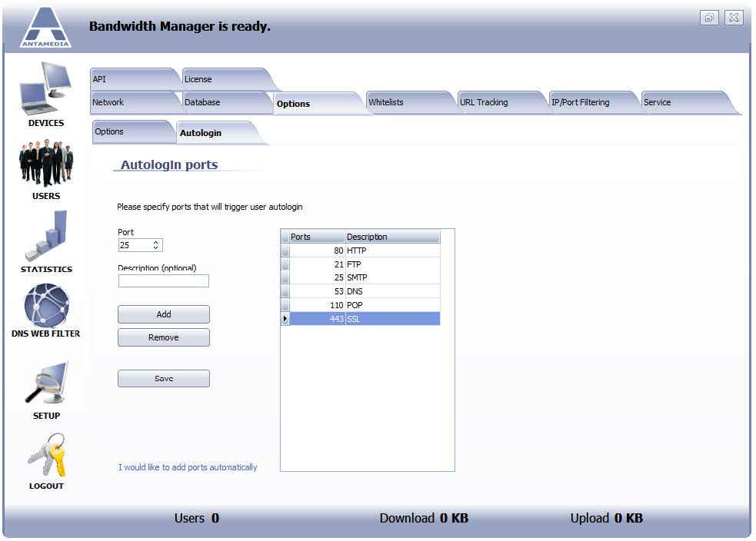Click the Upload 0 KB status
The image size is (756, 541).
tap(607, 519)
